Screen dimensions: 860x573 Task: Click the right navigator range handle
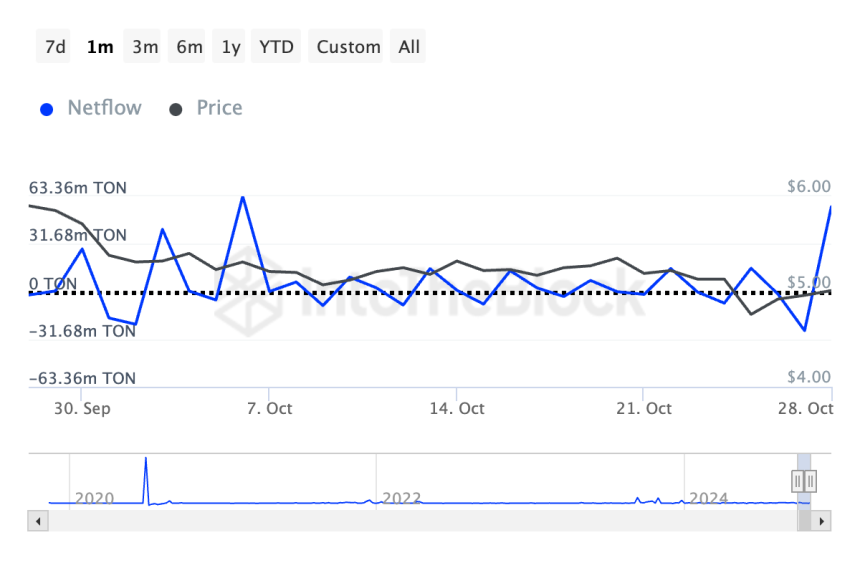click(811, 481)
